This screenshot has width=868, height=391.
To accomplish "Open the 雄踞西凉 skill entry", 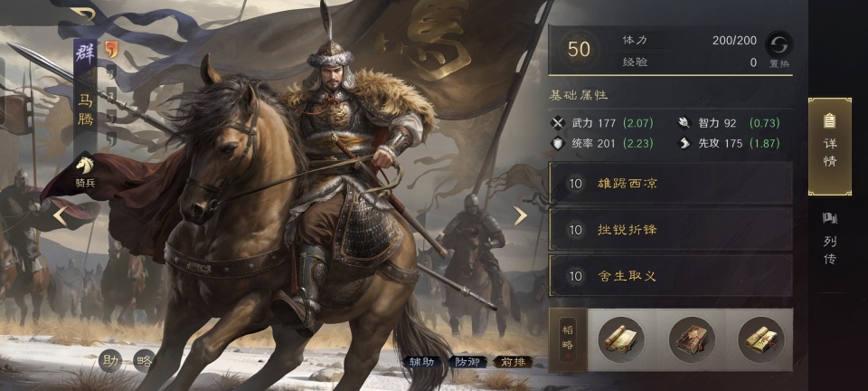I will (x=670, y=184).
